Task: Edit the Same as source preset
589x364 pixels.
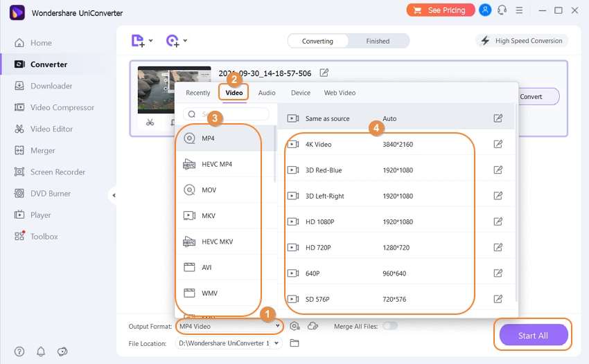Action: pos(498,118)
